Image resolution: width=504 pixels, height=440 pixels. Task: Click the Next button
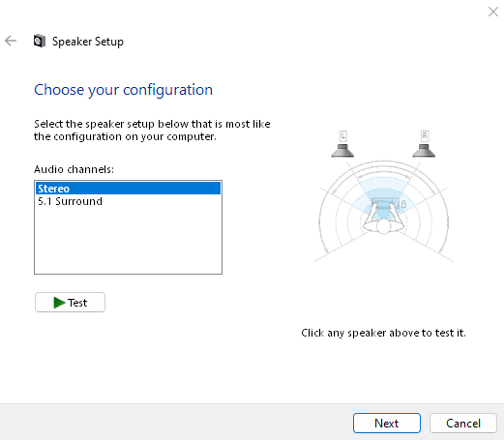pos(387,423)
